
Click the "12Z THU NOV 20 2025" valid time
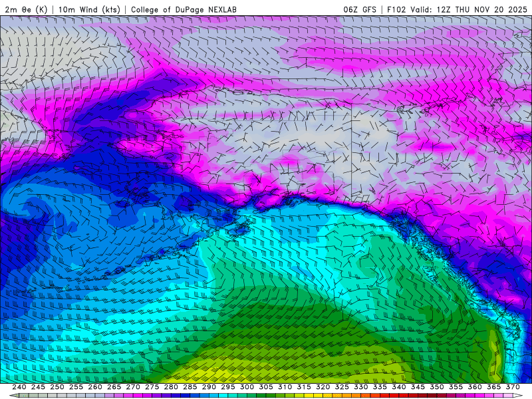point(481,9)
